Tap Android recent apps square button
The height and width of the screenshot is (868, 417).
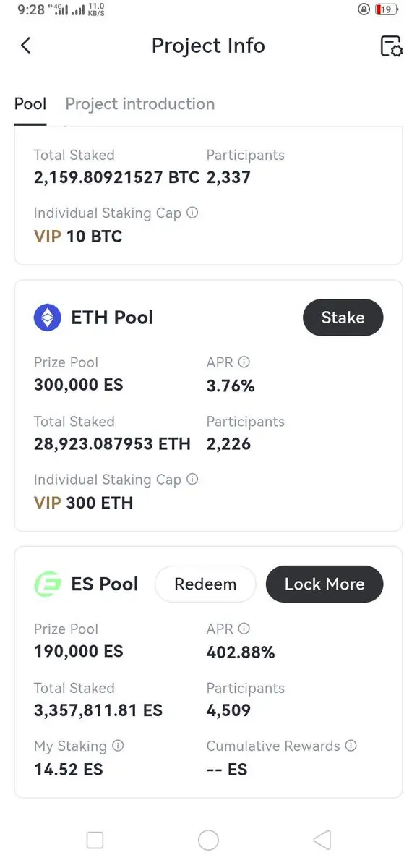click(x=95, y=840)
